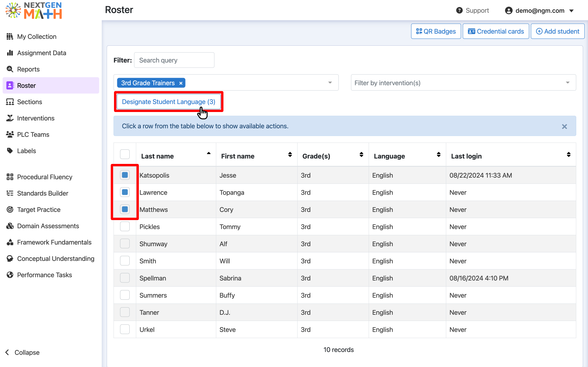Image resolution: width=588 pixels, height=367 pixels.
Task: Check the Summers row checkbox
Action: click(x=125, y=295)
